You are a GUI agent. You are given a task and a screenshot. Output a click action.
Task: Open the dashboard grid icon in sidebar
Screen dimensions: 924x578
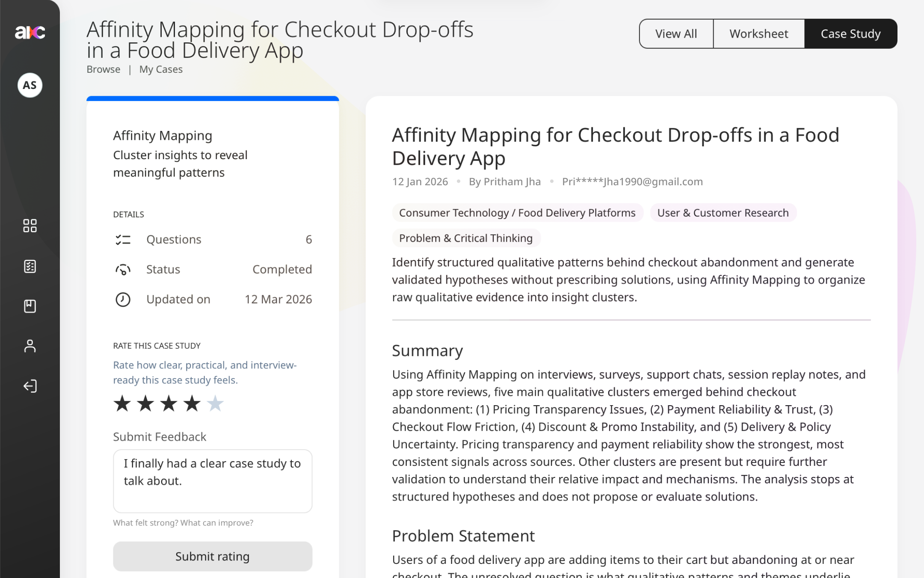30,225
